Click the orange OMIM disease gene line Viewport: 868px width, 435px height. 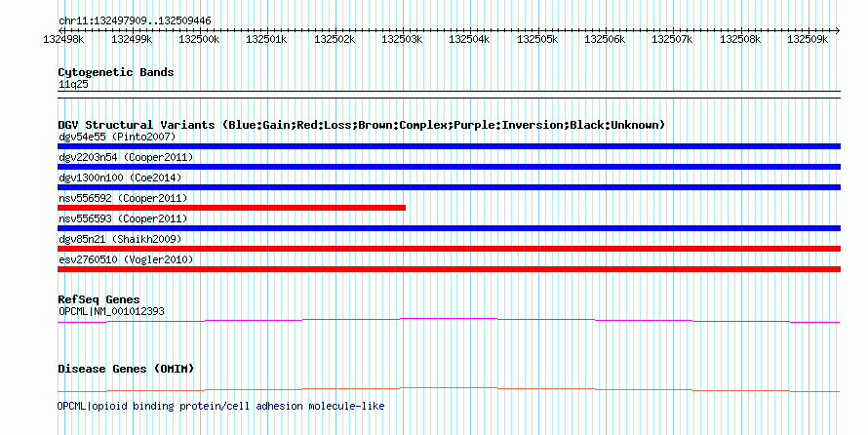449,389
